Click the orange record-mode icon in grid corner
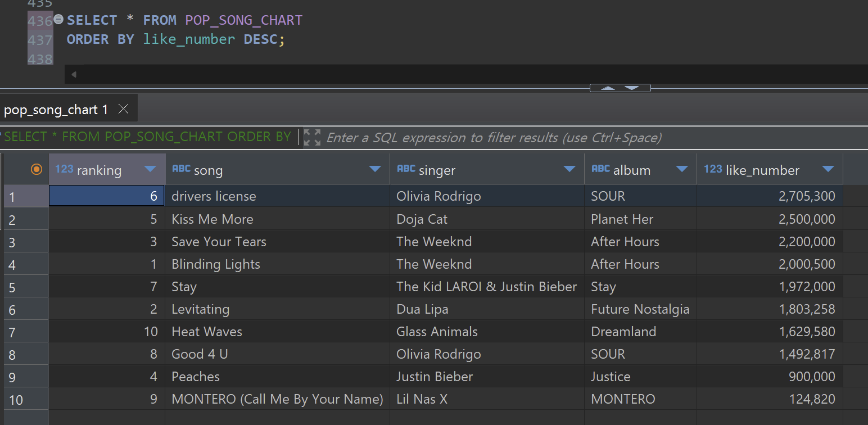The width and height of the screenshot is (868, 425). pyautogui.click(x=37, y=169)
